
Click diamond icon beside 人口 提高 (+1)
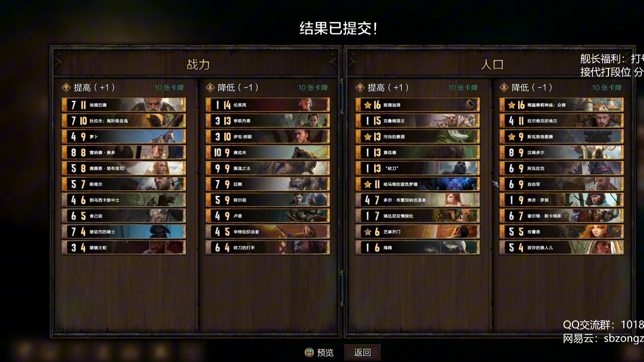click(360, 87)
